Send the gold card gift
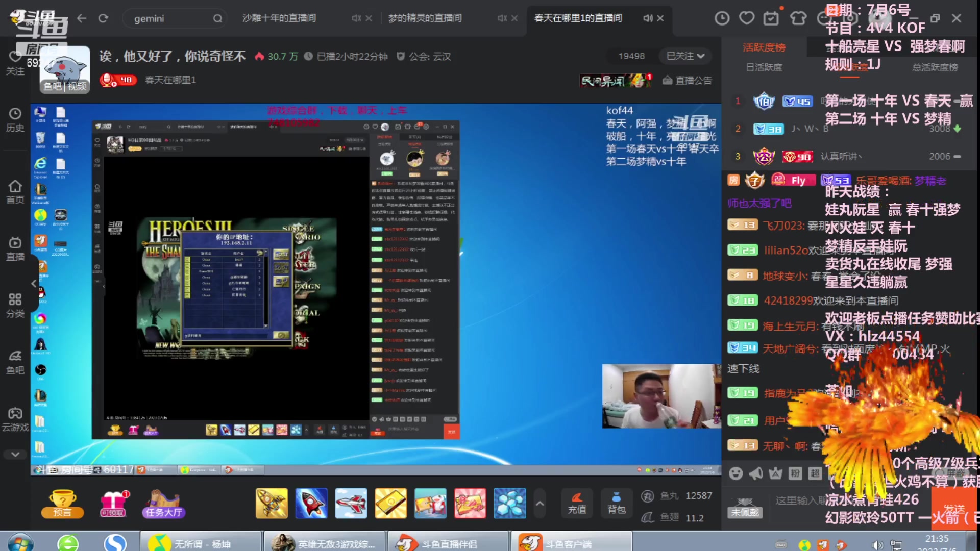Screen dimensions: 980x551 pos(390,503)
